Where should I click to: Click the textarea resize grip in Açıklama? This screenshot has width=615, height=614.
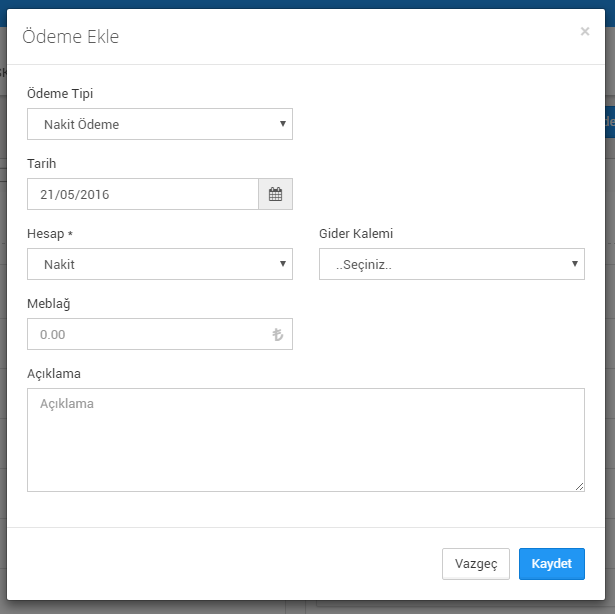click(x=579, y=486)
